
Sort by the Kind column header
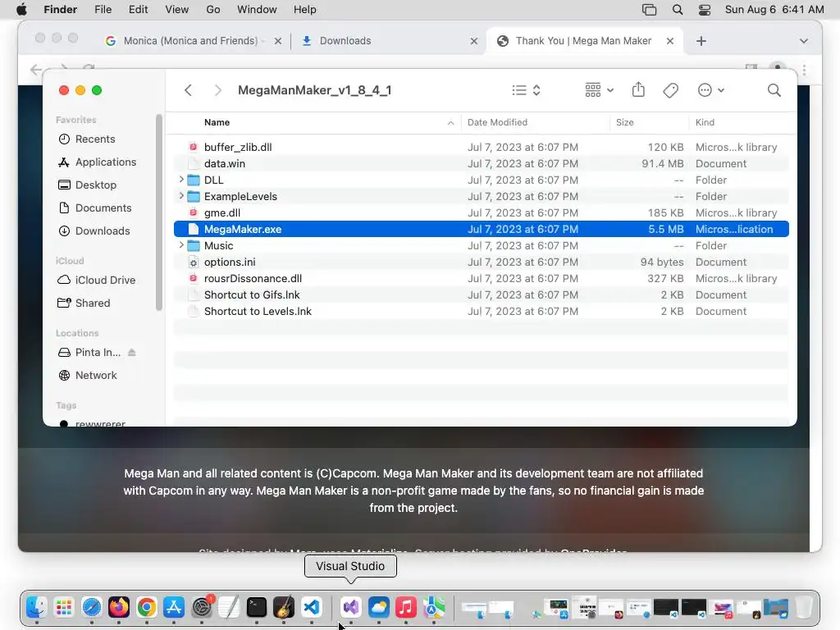click(742, 122)
